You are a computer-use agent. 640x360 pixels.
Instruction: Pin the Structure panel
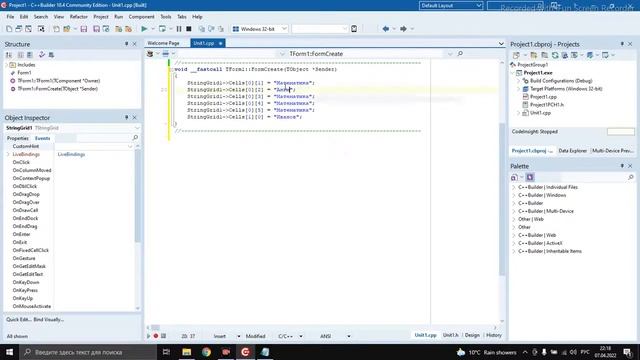tap(127, 44)
